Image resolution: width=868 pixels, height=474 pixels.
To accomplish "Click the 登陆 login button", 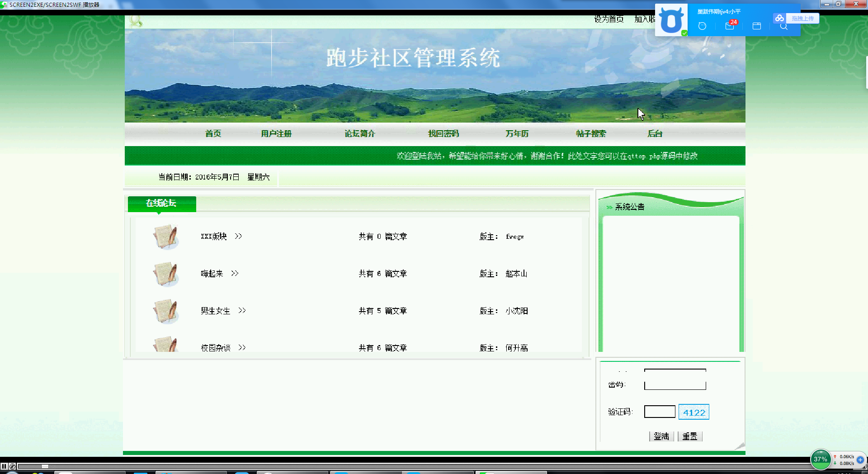I will [661, 436].
